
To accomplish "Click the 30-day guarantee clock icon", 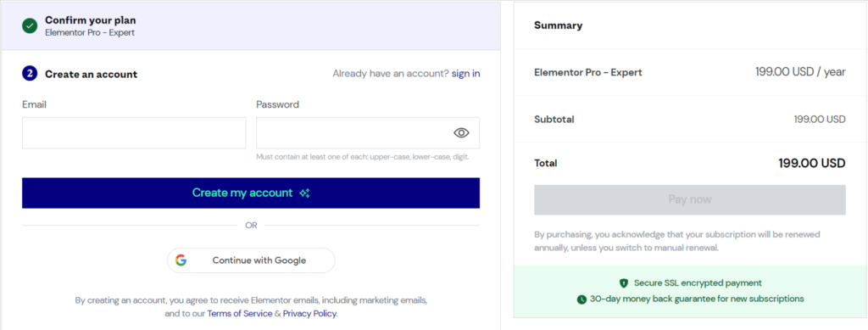I will [581, 299].
